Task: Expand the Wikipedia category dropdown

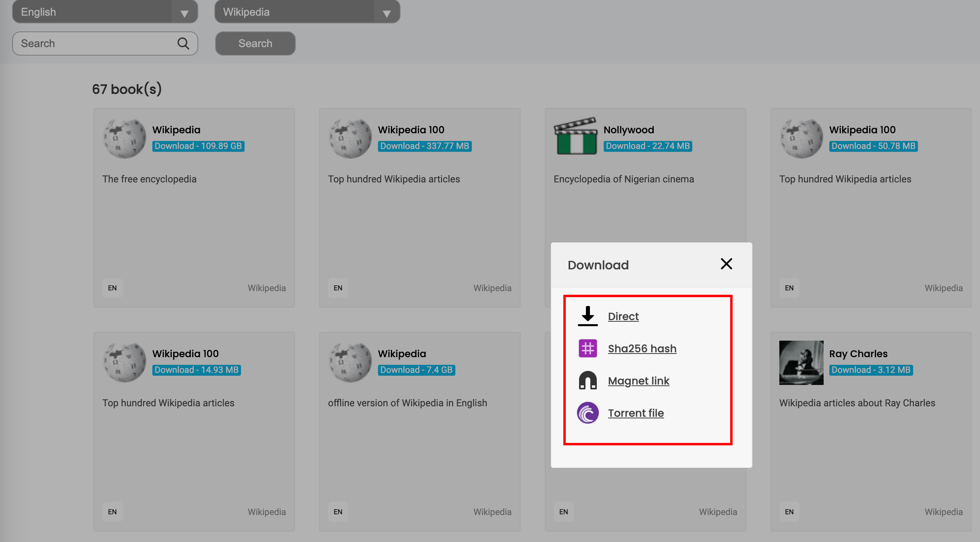Action: point(307,12)
